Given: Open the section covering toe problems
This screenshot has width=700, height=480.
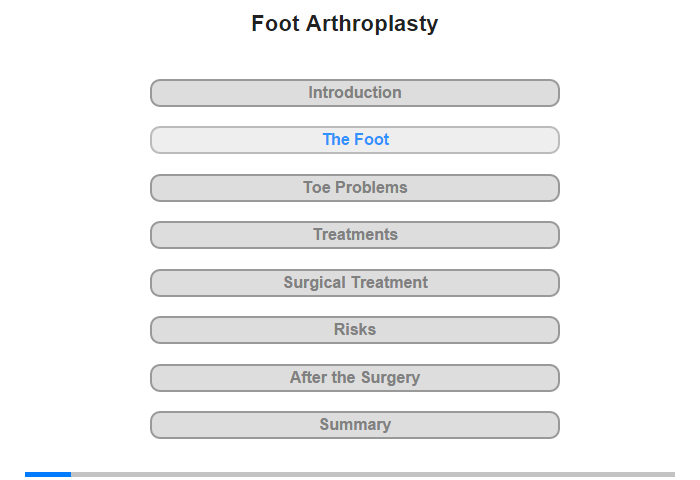Looking at the screenshot, I should tap(354, 188).
